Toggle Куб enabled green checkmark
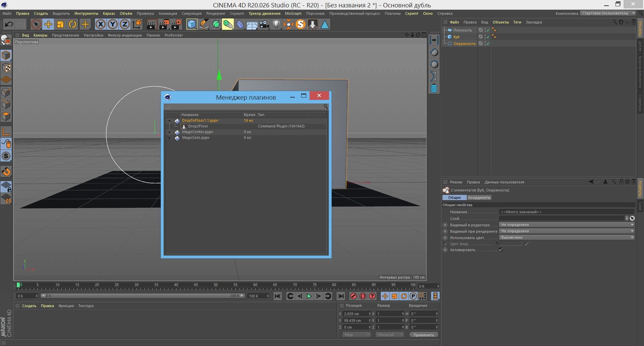This screenshot has width=644, height=346. (x=488, y=37)
